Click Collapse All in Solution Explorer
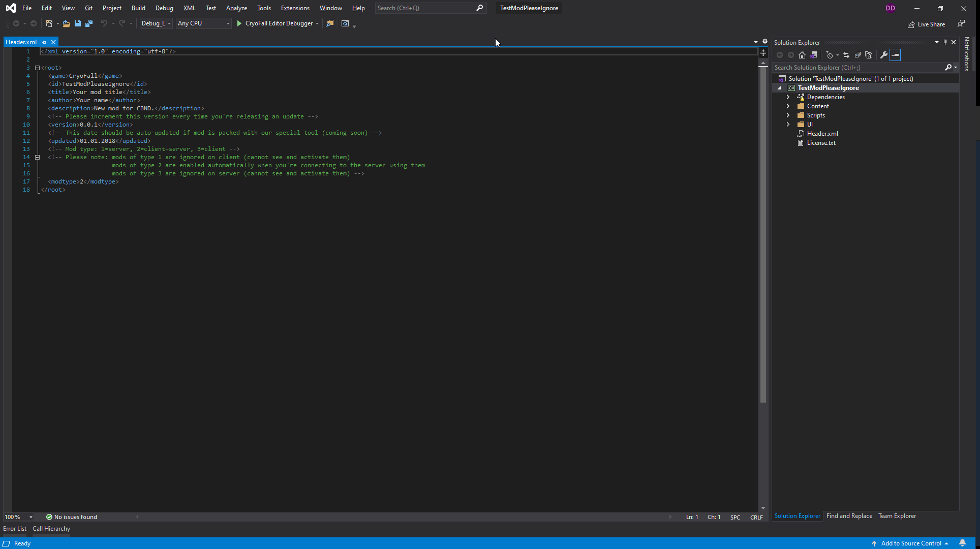The width and height of the screenshot is (980, 549). [x=857, y=55]
